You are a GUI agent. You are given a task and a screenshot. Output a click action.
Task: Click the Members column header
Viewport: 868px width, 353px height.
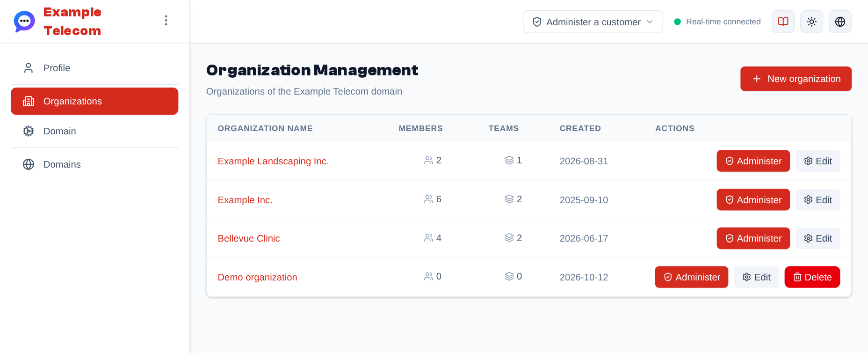(x=420, y=128)
